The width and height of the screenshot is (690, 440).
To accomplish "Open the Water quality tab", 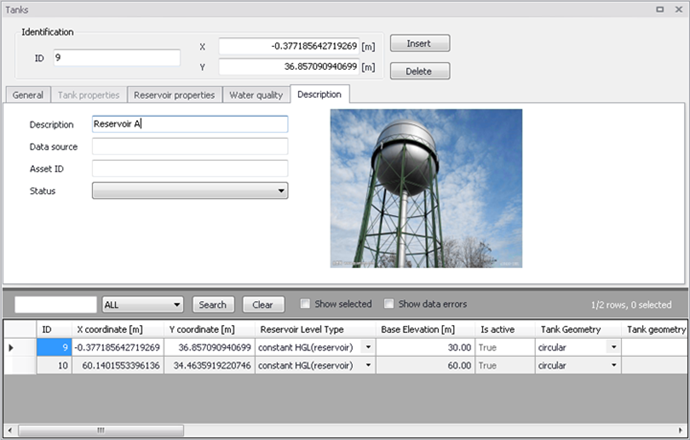I will (x=256, y=95).
